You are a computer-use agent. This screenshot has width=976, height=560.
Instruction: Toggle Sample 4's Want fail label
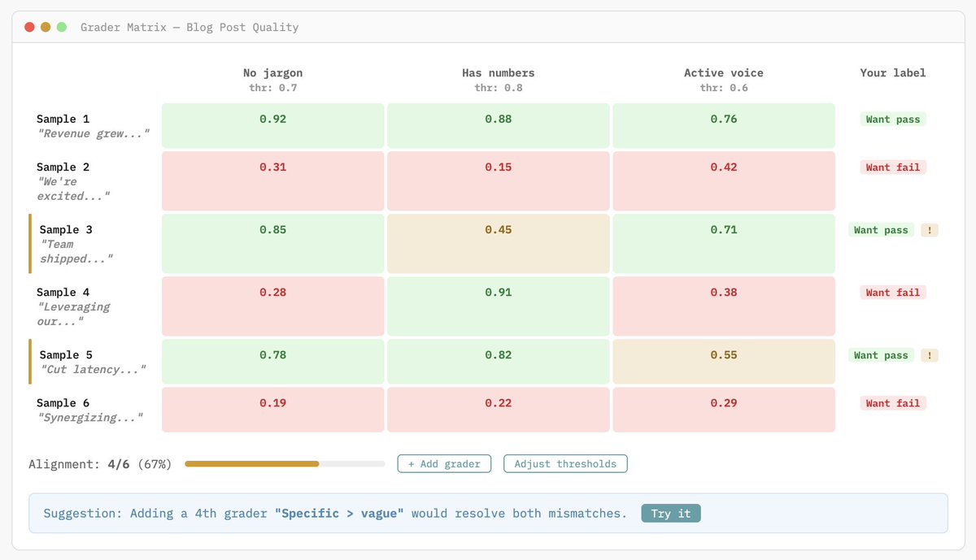[892, 293]
